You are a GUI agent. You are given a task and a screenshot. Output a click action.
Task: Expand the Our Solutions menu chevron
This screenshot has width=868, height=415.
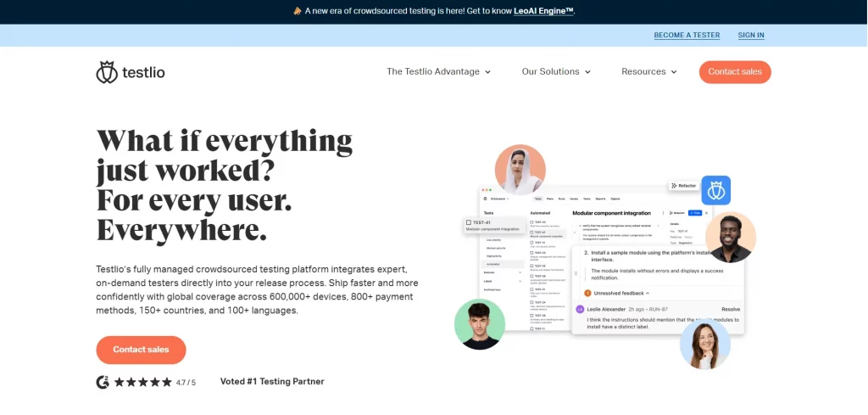pyautogui.click(x=587, y=72)
